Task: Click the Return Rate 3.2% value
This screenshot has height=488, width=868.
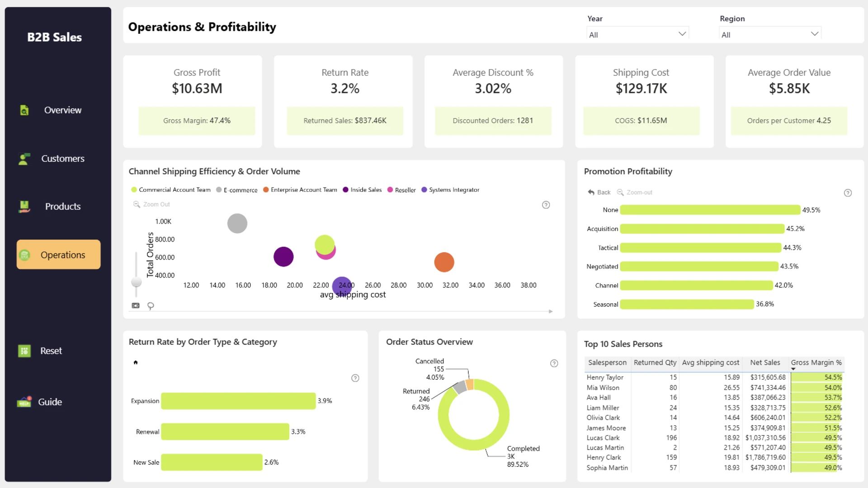Action: click(345, 89)
